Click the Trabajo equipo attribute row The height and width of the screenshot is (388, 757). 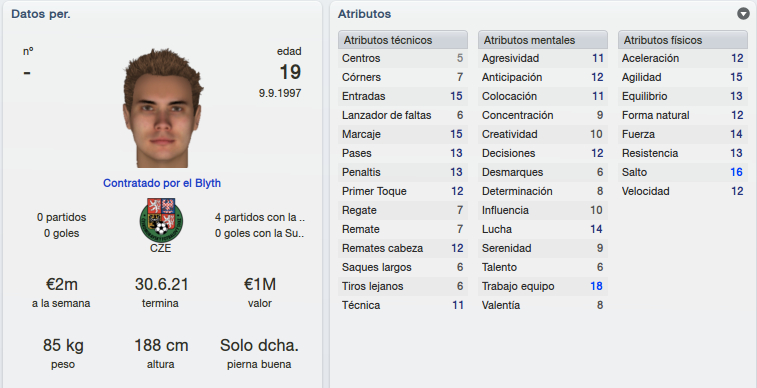(543, 286)
